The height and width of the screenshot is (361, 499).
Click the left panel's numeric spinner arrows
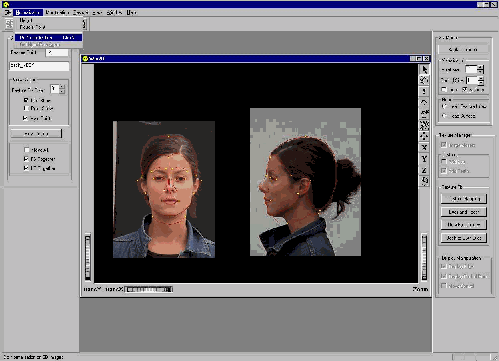click(62, 89)
